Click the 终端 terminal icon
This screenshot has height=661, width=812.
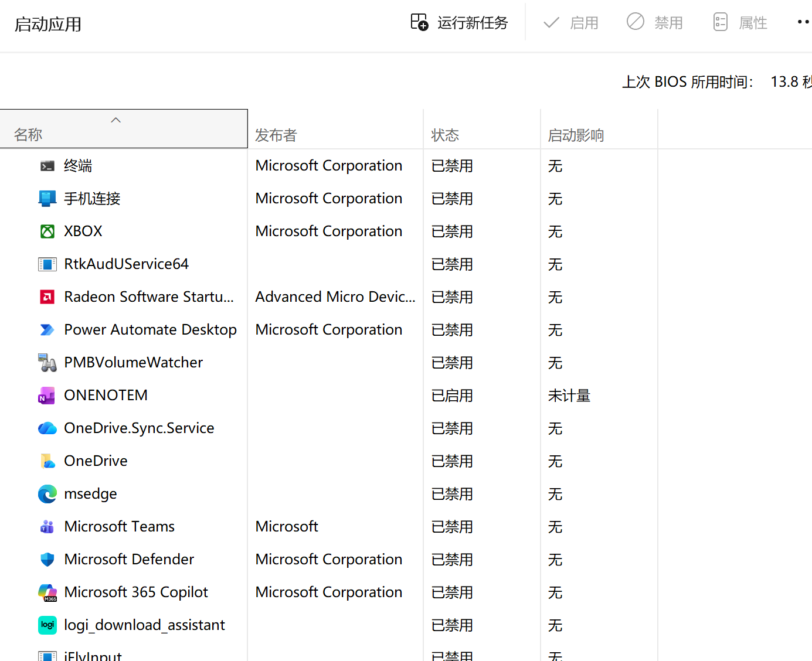(47, 166)
